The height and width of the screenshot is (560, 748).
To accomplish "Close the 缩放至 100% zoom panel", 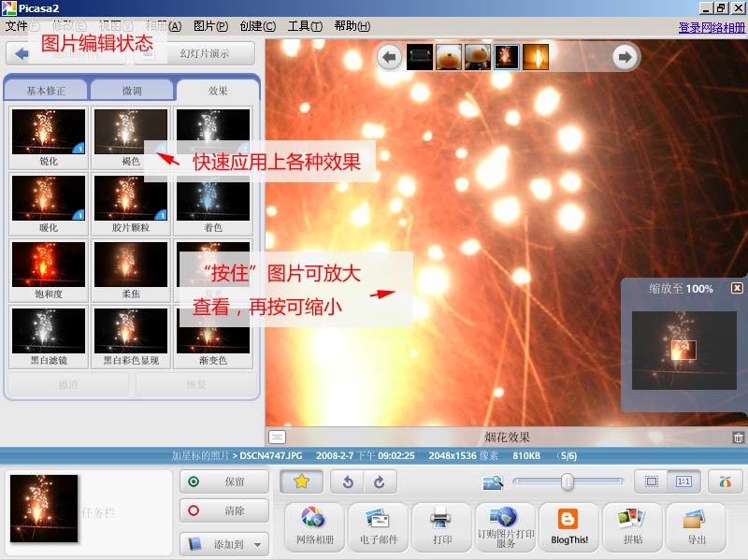I will click(737, 288).
